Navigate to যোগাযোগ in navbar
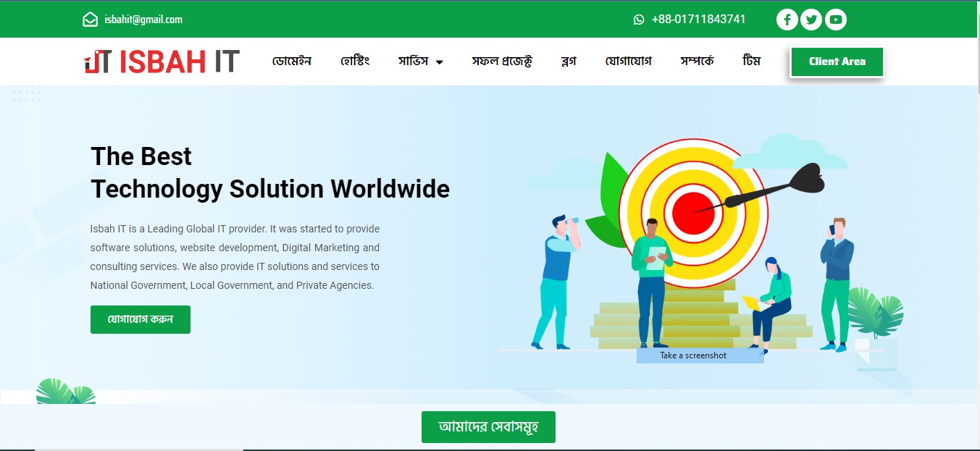 click(x=628, y=62)
